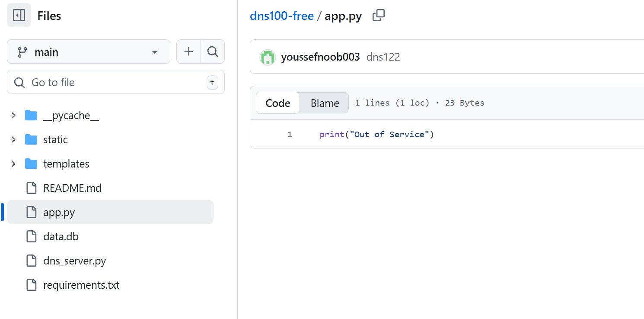Viewport: 644px width, 319px height.
Task: Expand the templates folder chevron
Action: coord(13,164)
